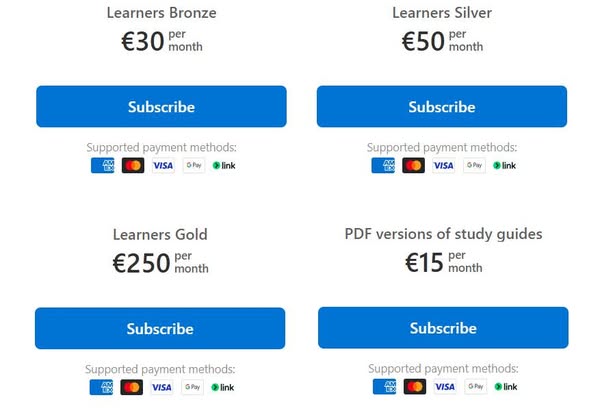Screen dimensions: 600x415
Task: Click the Visa icon under Learners Bronze
Action: click(x=163, y=165)
